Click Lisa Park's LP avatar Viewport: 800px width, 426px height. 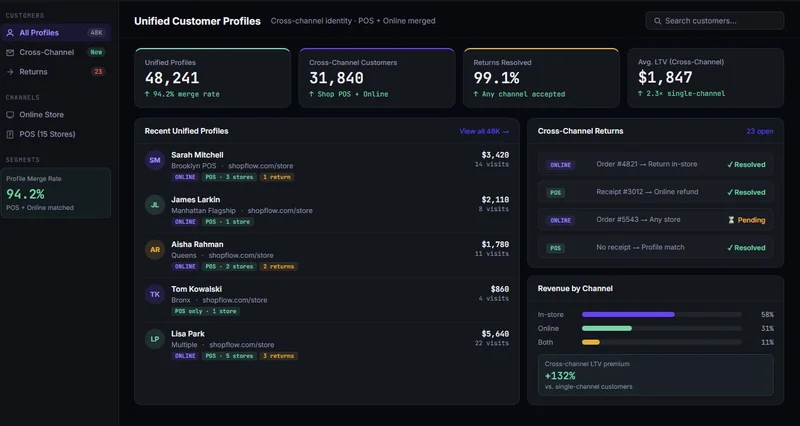[x=155, y=339]
